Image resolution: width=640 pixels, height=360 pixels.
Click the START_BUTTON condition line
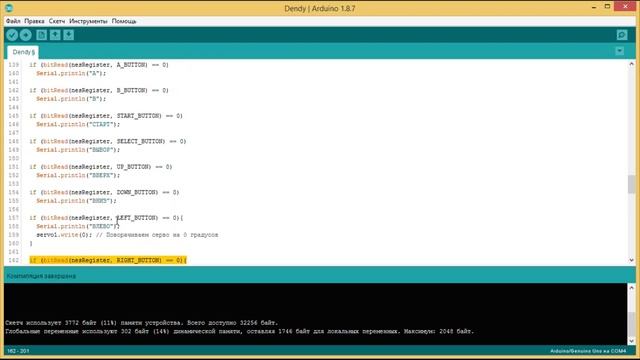coord(106,116)
